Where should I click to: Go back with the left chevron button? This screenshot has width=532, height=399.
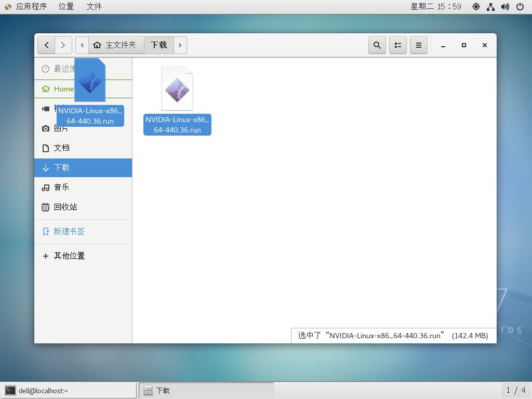46,45
